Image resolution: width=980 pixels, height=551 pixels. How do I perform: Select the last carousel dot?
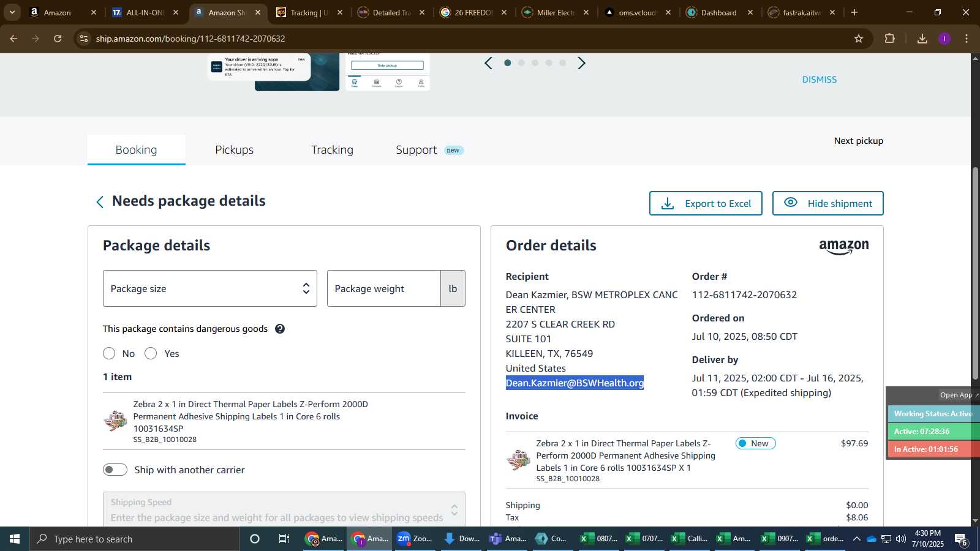point(562,62)
